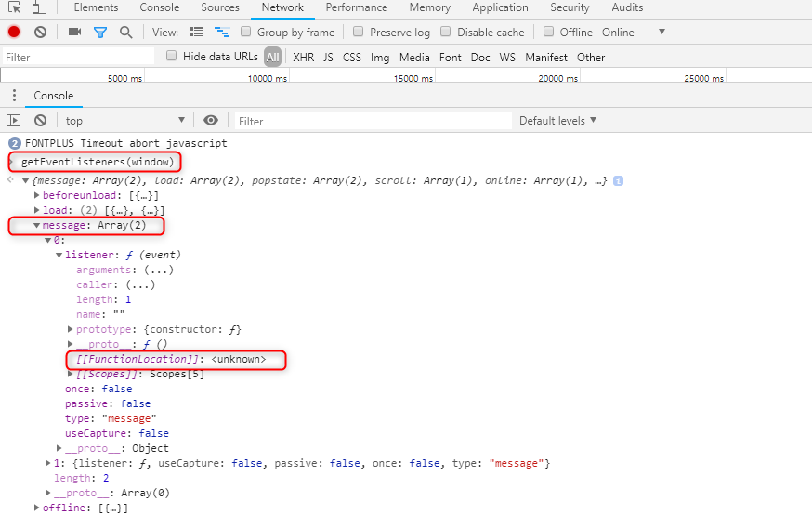Expand the beforeunload entry

(36, 195)
